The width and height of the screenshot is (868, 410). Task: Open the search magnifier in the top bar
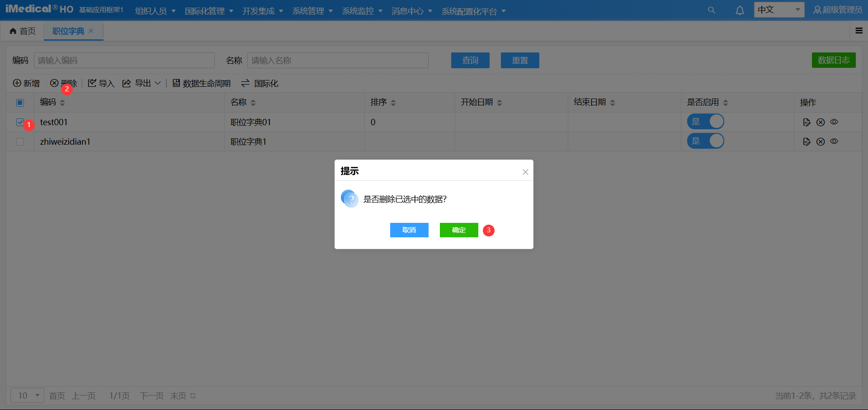(x=712, y=9)
